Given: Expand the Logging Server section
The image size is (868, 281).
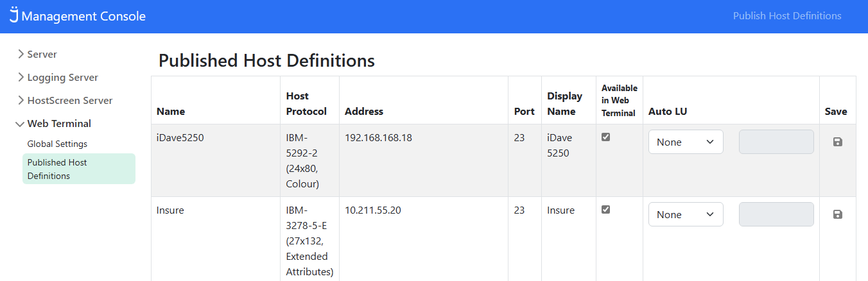Looking at the screenshot, I should pos(62,78).
